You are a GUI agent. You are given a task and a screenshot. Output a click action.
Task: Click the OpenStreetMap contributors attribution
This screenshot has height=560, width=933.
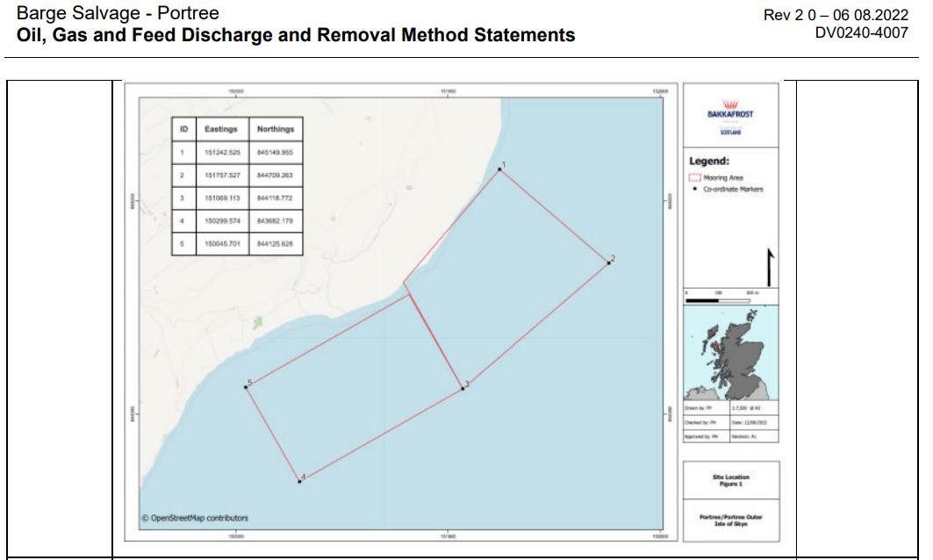(199, 518)
